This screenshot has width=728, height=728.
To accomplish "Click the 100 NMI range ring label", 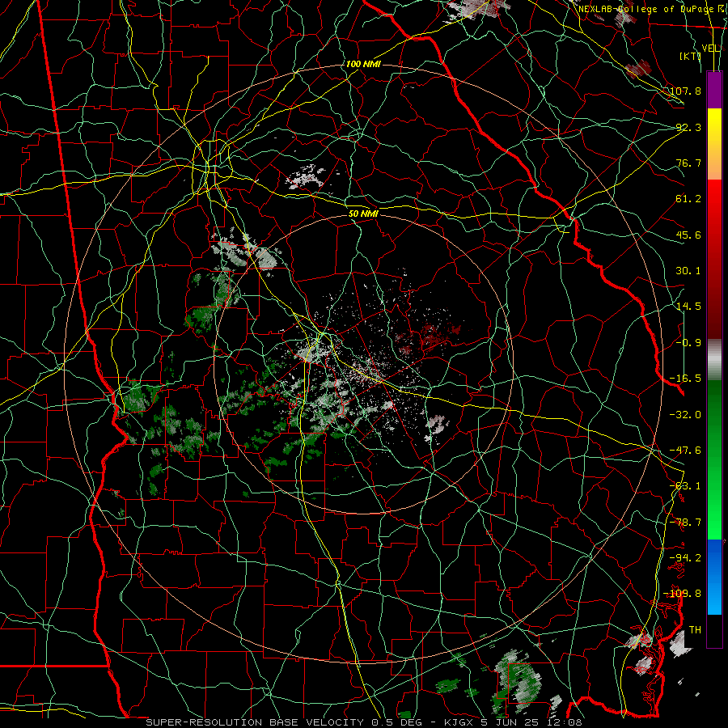I will pos(363,64).
